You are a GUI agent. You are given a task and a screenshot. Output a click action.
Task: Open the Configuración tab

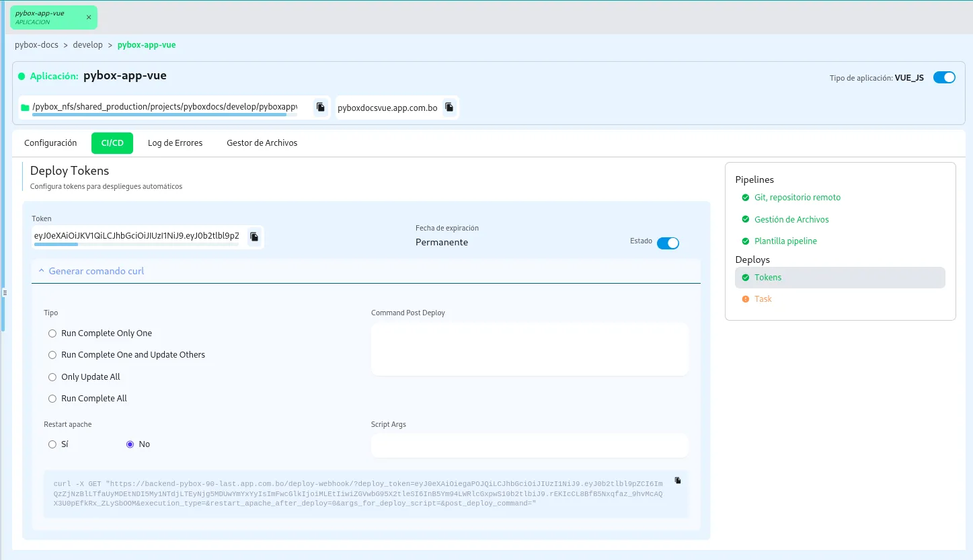tap(50, 143)
